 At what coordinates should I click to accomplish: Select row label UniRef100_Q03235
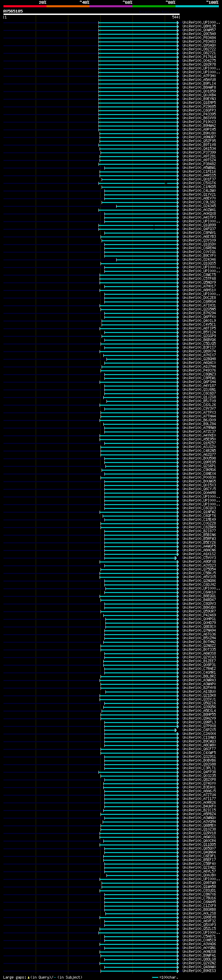tap(199, 776)
